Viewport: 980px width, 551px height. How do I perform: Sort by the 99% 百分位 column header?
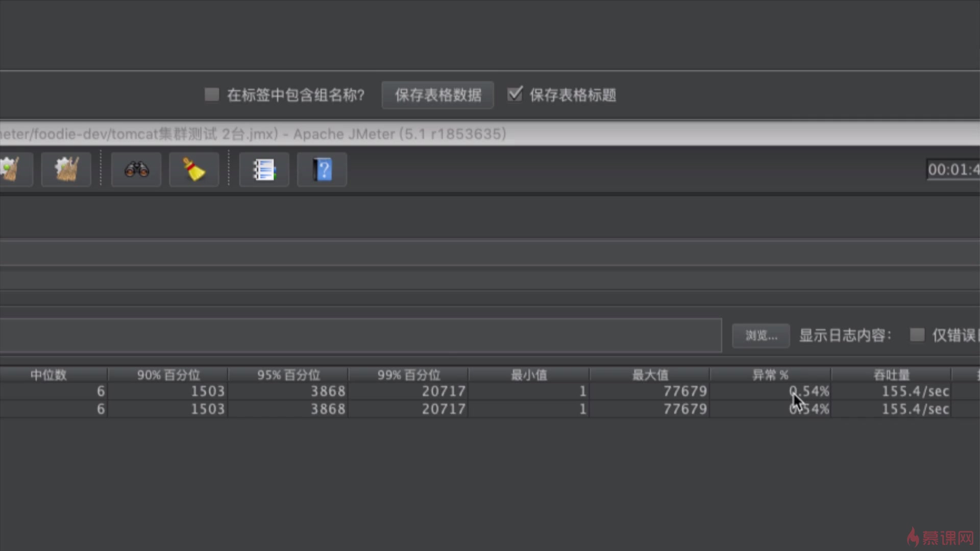pos(409,375)
